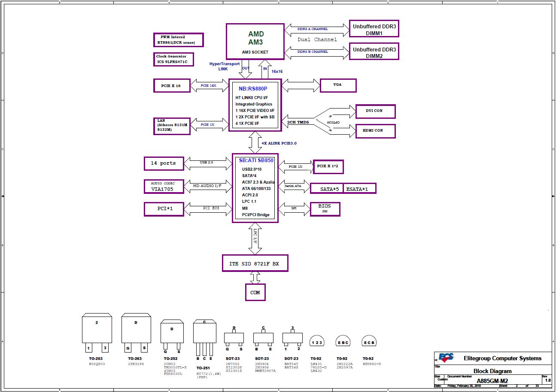Click the TO-92 symbol marked E B C
The width and height of the screenshot is (556, 392).
(343, 341)
